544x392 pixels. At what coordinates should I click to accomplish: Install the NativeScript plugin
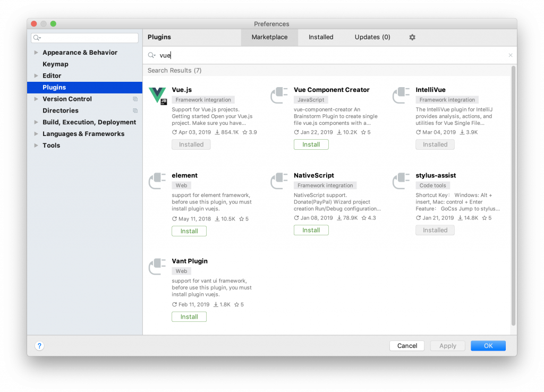tap(311, 231)
